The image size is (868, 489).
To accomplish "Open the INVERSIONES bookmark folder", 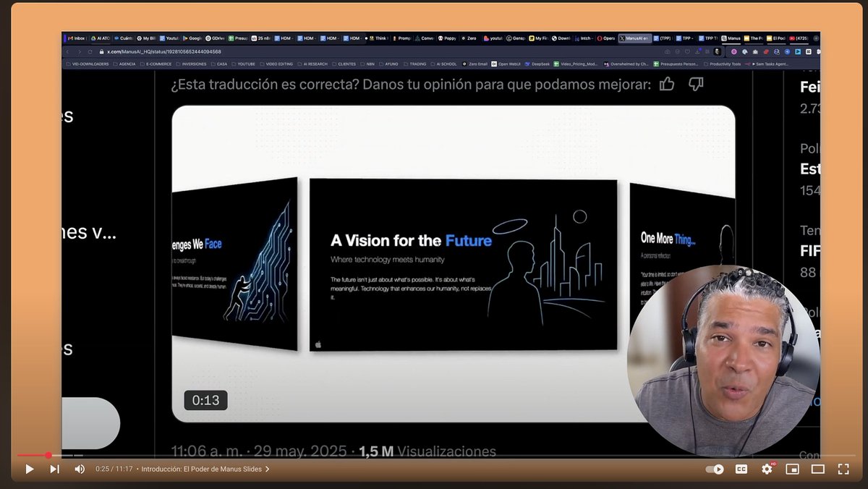I will tap(190, 64).
